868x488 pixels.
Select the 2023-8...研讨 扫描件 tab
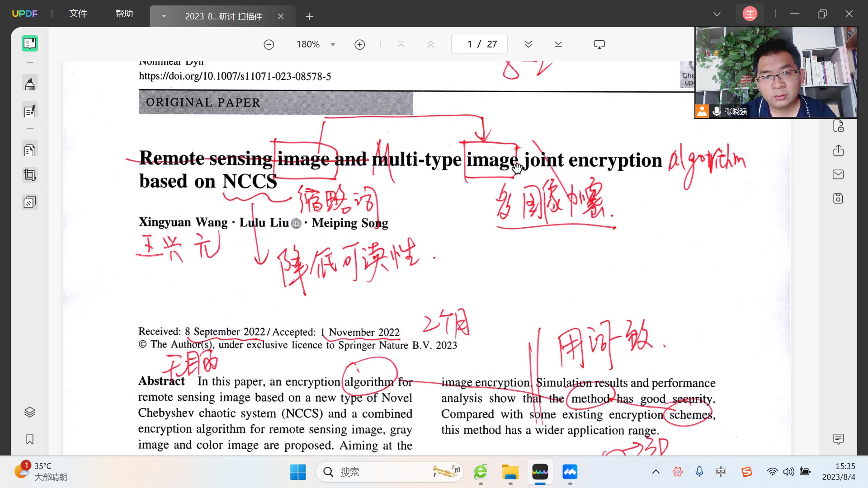point(223,17)
